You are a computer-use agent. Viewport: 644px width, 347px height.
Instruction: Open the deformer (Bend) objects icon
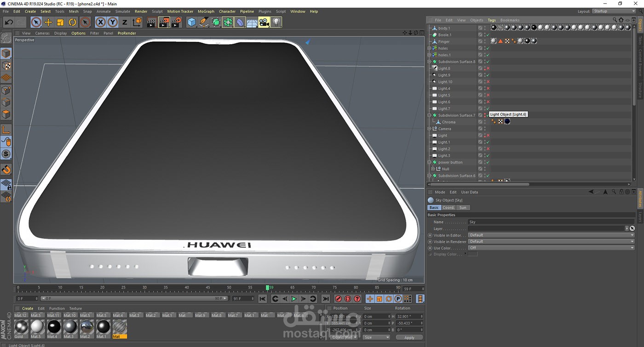(240, 22)
